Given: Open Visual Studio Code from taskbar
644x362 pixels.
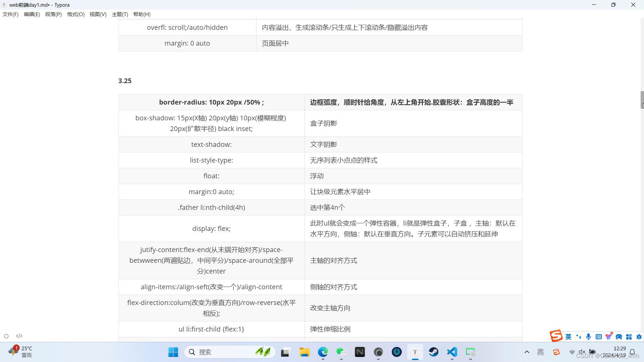Looking at the screenshot, I should pos(452,352).
